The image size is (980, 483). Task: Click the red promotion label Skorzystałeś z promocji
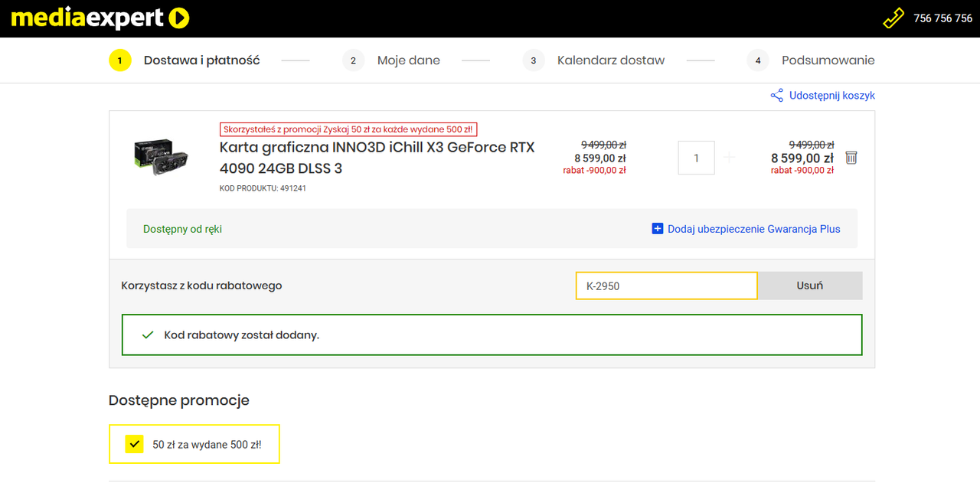coord(348,129)
